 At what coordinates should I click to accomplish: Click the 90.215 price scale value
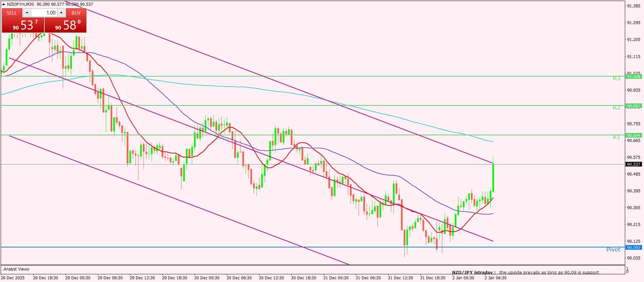click(x=634, y=224)
